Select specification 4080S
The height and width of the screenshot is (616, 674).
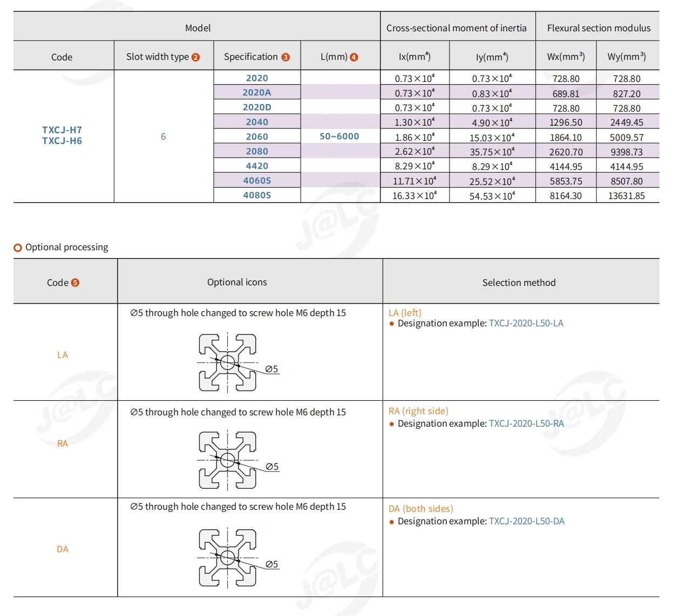tap(257, 195)
